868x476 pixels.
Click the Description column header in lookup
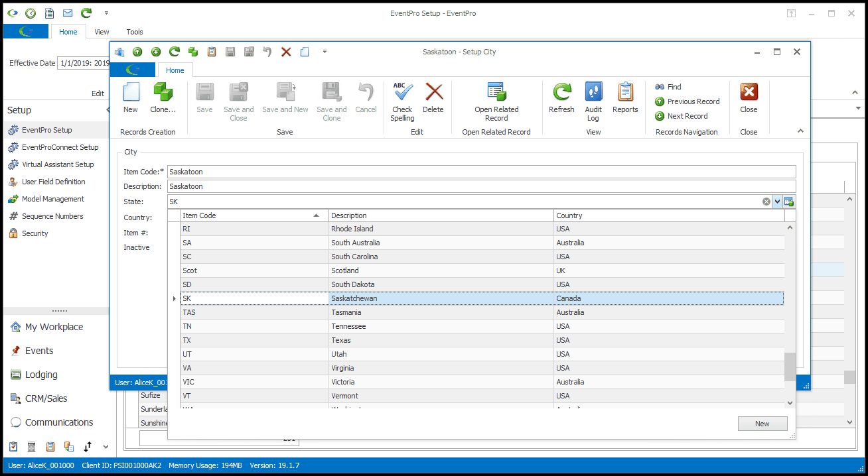pyautogui.click(x=441, y=215)
